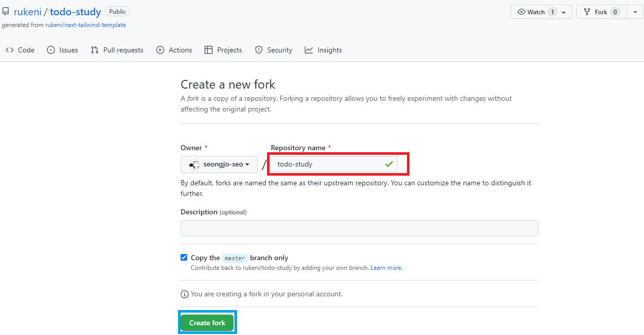Click the Fork button

(601, 12)
